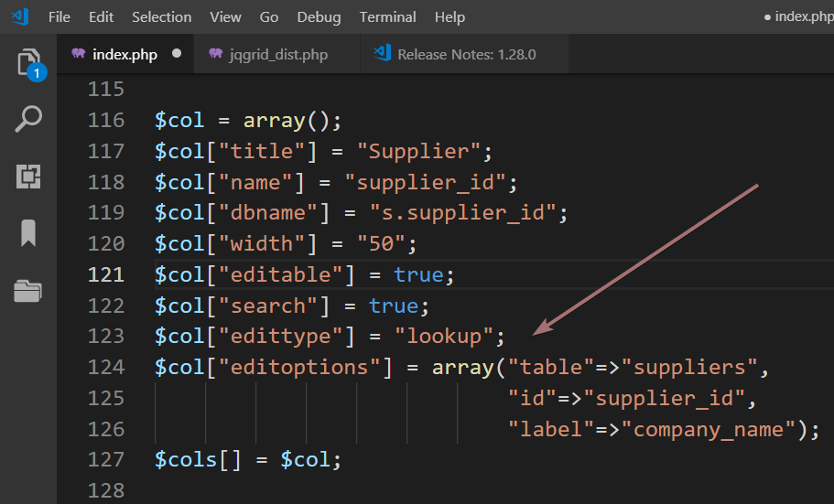Open the View menu
Screen dimensions: 834x504
point(225,17)
